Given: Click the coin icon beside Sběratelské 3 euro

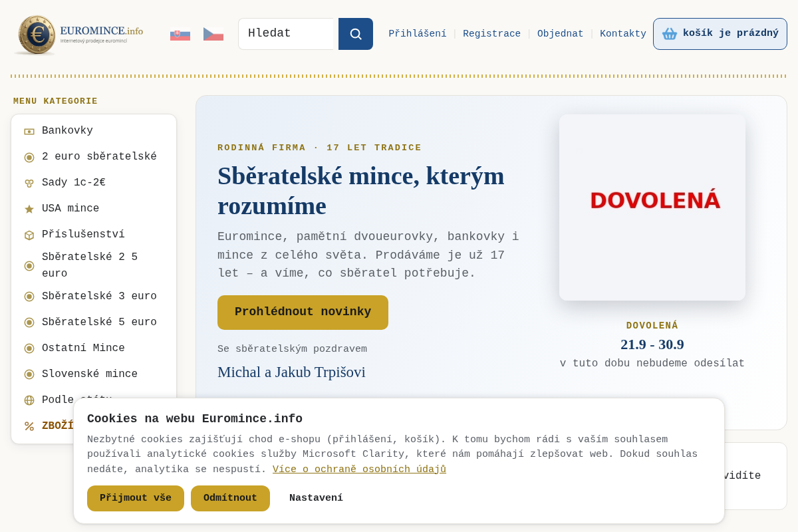Looking at the screenshot, I should [x=29, y=297].
